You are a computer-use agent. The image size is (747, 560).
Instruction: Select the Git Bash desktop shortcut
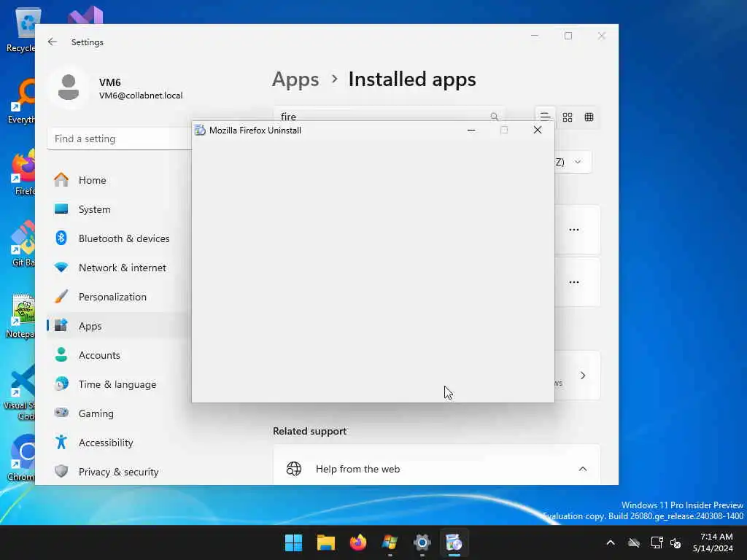click(21, 244)
